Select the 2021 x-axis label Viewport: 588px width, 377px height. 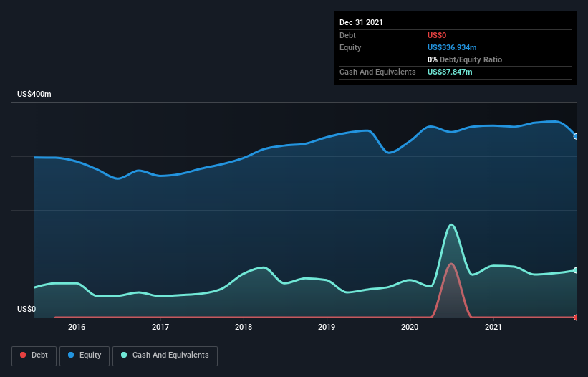(x=493, y=327)
